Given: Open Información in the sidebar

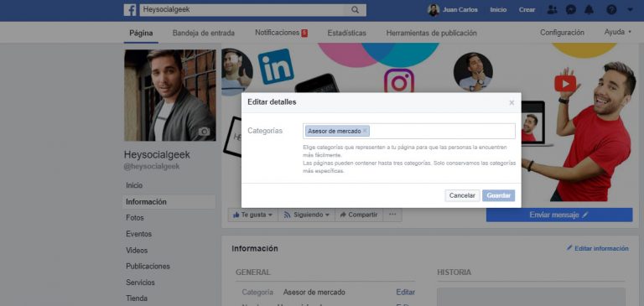Looking at the screenshot, I should pyautogui.click(x=169, y=202).
